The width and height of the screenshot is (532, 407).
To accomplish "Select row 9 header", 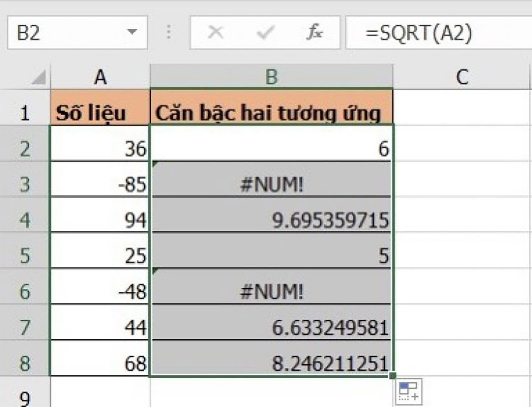I will [25, 392].
